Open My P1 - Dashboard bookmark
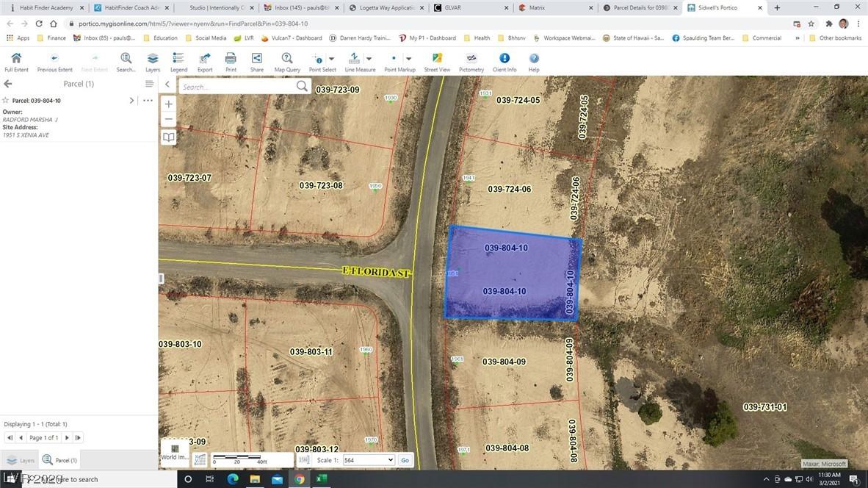 427,38
